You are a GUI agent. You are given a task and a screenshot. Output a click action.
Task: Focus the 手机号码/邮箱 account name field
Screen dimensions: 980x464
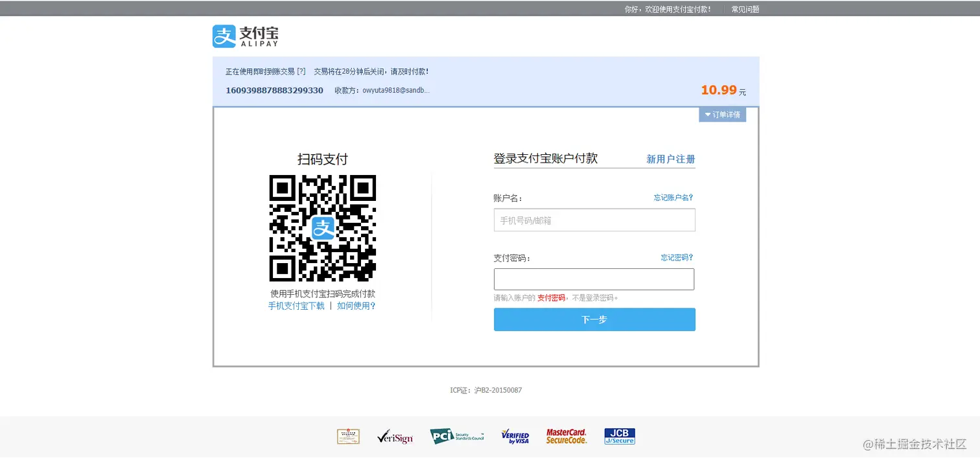[x=594, y=220]
